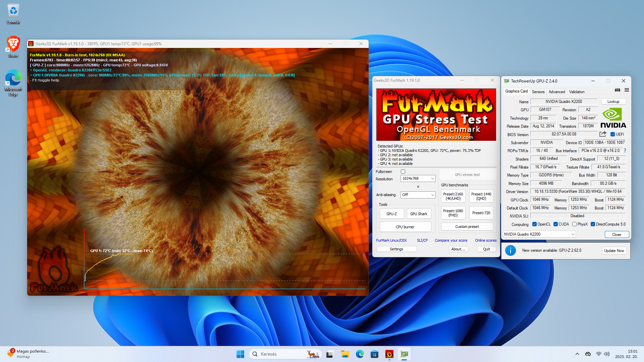Show hidden tray icons chevron
This screenshot has width=644, height=362.
pyautogui.click(x=577, y=354)
